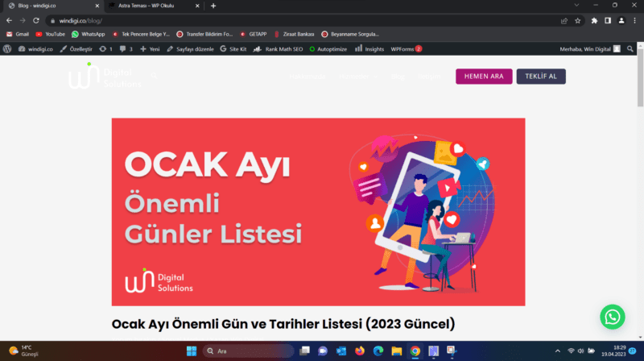Screen dimensions: 644x361
Task: Click the TEKLİF AL button
Action: pyautogui.click(x=541, y=77)
